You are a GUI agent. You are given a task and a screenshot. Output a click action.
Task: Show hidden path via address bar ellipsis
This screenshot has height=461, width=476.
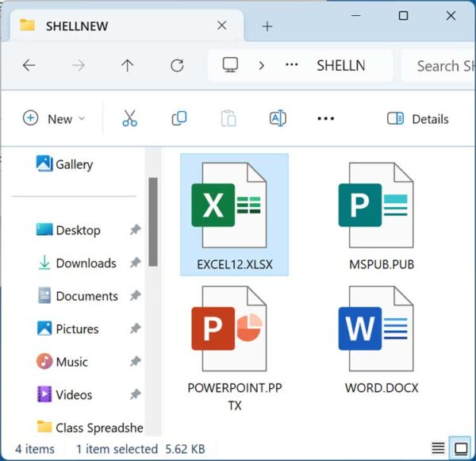click(x=291, y=65)
